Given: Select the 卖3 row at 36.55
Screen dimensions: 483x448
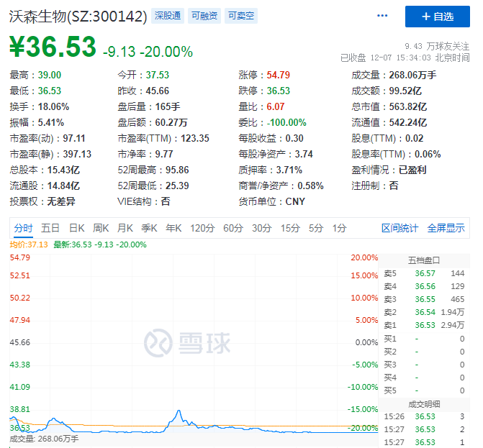Looking at the screenshot, I should coord(424,299).
